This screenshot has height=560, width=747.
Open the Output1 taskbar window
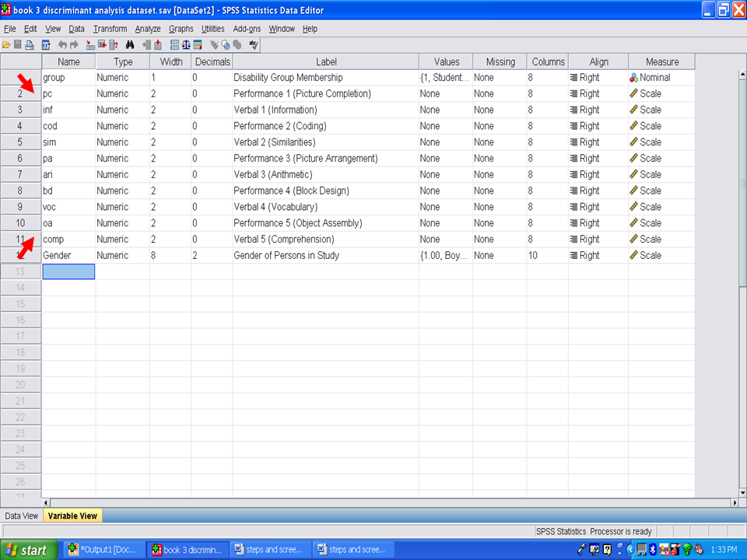click(x=103, y=550)
